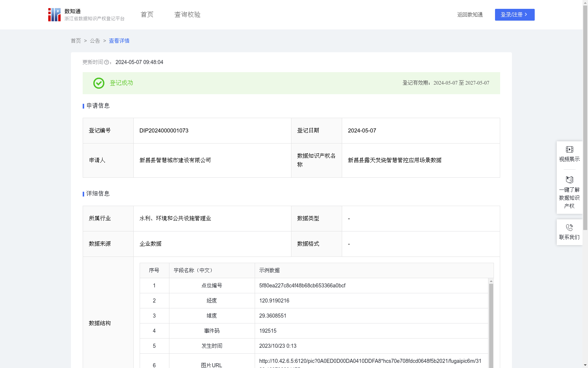
Task: Click the help icon beside 更新时间
Action: pos(107,63)
